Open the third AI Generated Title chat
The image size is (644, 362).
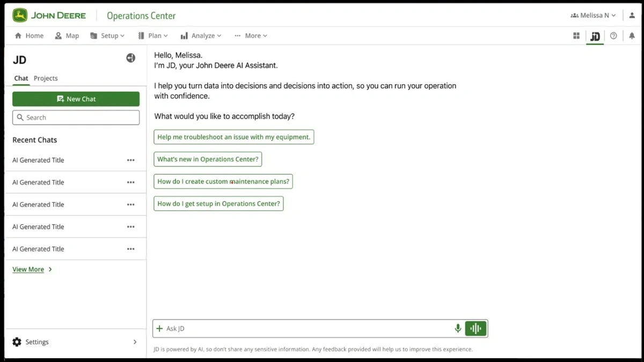(x=38, y=204)
